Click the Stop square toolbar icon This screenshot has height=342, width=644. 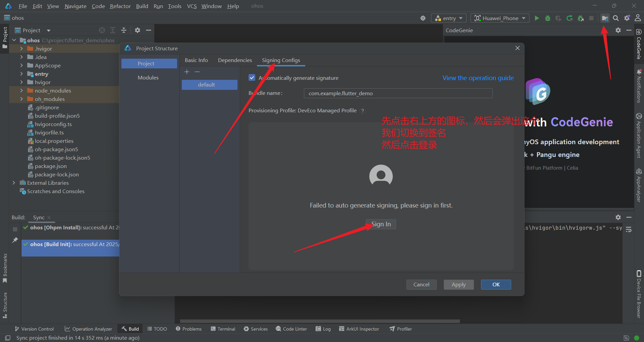pos(591,18)
